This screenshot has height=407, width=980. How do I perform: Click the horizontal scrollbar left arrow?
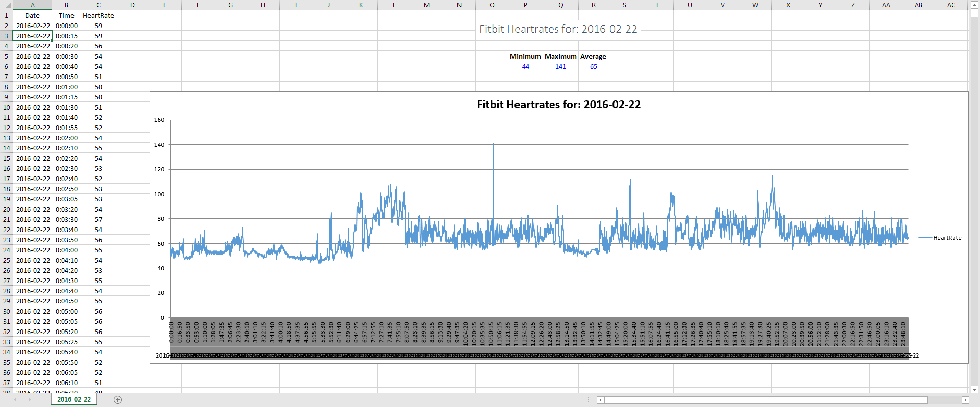click(x=600, y=400)
